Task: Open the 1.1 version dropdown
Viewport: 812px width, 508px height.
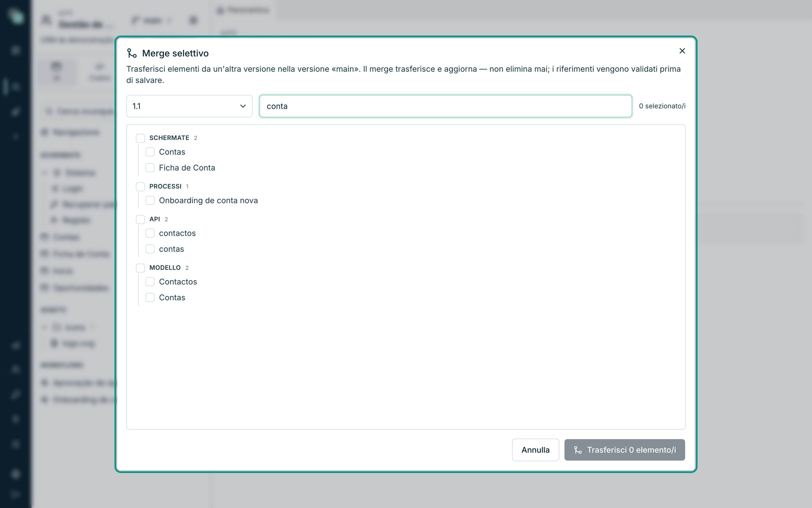Action: pyautogui.click(x=189, y=106)
